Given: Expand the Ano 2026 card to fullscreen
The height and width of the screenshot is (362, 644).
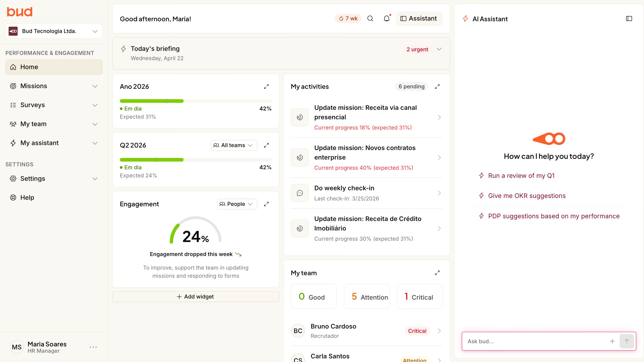Looking at the screenshot, I should coord(266,87).
